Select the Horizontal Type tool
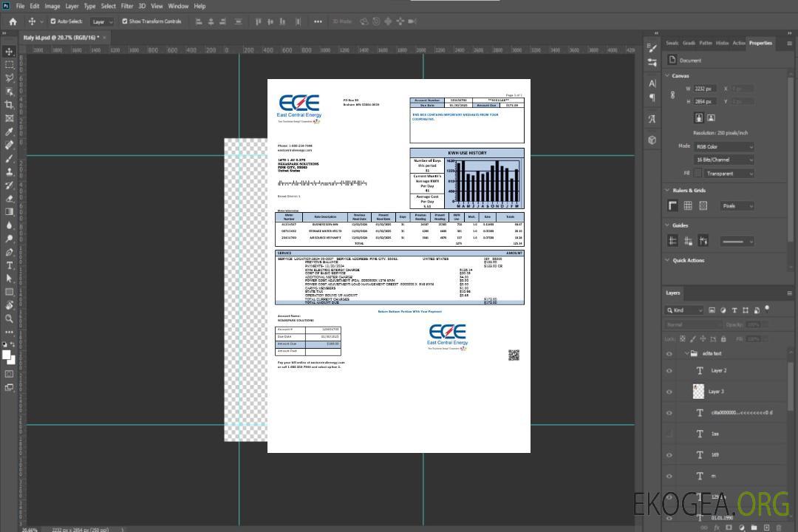The image size is (798, 532). (x=9, y=265)
